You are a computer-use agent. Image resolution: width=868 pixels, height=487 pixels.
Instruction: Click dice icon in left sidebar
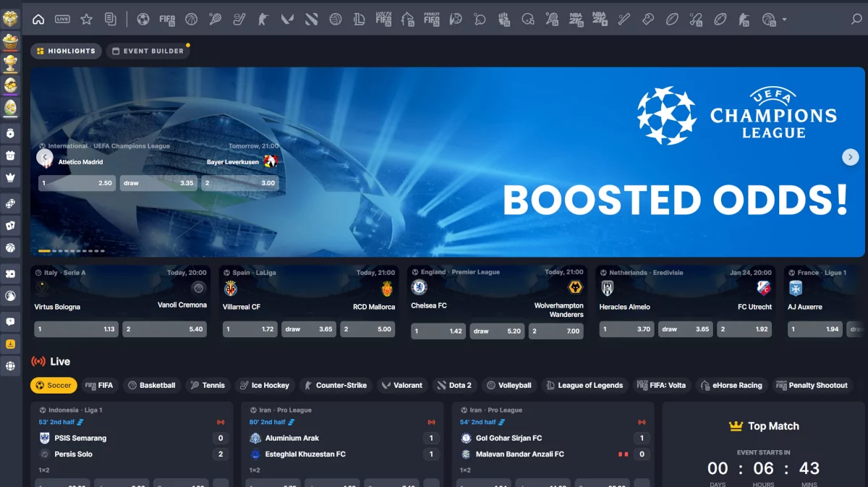click(x=10, y=203)
